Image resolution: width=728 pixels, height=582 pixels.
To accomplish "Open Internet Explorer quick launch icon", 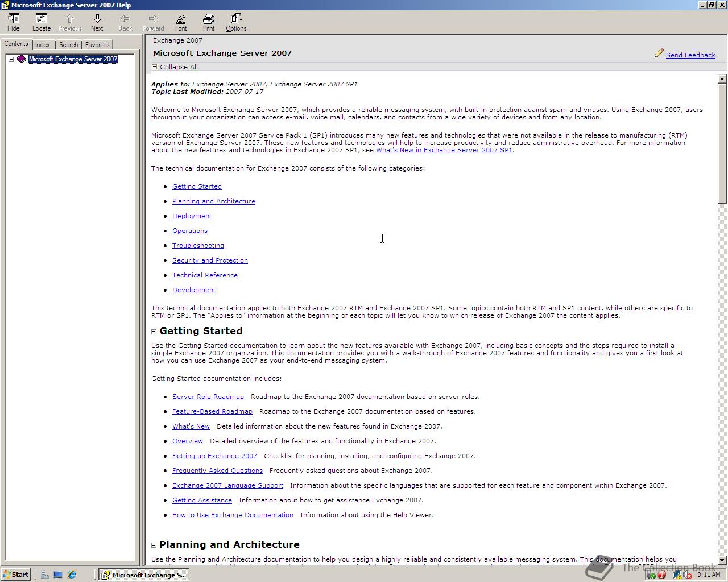I will click(72, 575).
